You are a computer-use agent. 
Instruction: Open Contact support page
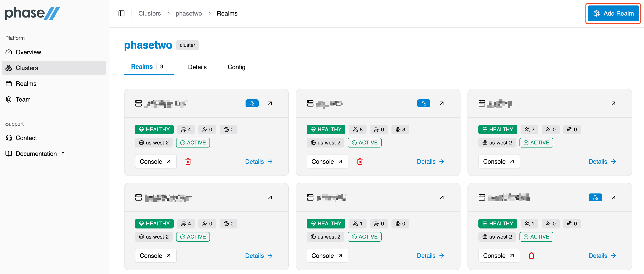[x=26, y=138]
